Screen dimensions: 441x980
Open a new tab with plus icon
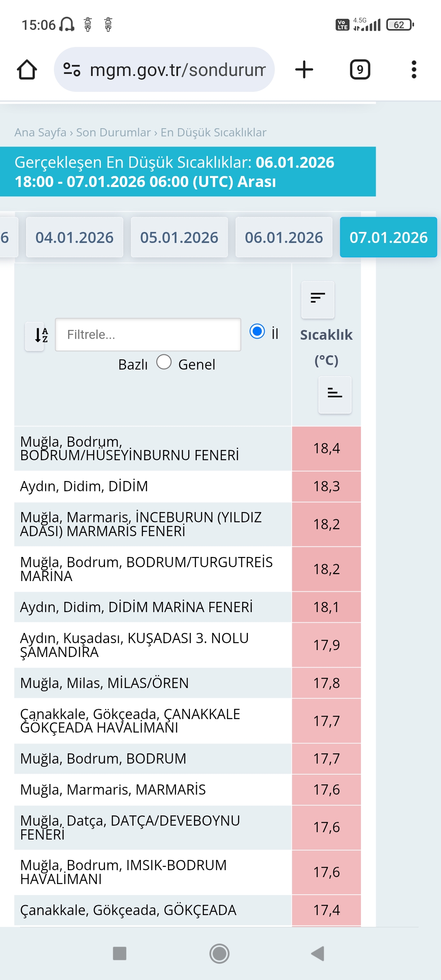point(304,69)
